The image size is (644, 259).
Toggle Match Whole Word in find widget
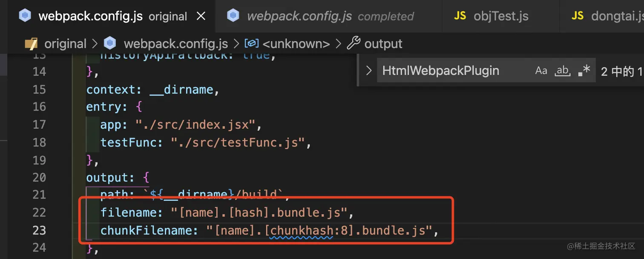click(563, 71)
